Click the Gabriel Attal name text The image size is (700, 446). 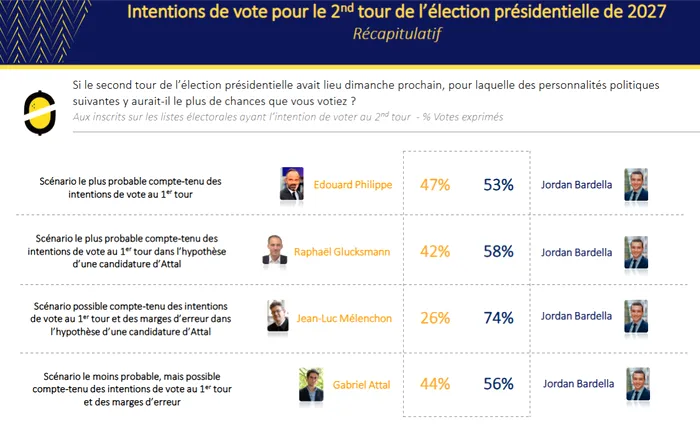[x=362, y=384]
